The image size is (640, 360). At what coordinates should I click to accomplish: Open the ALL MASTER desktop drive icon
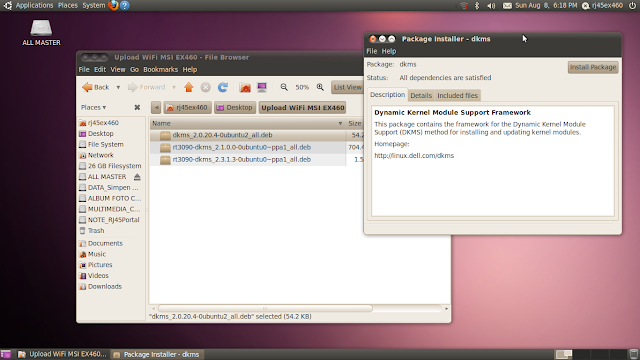click(x=41, y=28)
